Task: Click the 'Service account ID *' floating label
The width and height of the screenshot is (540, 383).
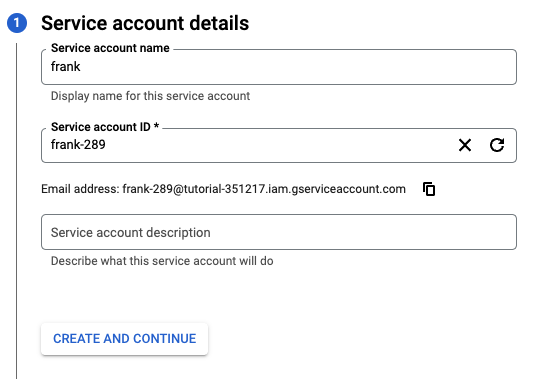Action: pyautogui.click(x=105, y=127)
